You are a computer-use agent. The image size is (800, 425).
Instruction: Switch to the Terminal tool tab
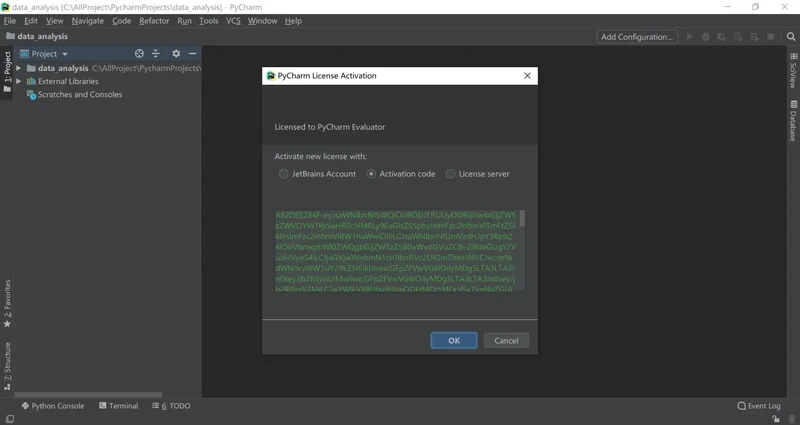(x=118, y=406)
